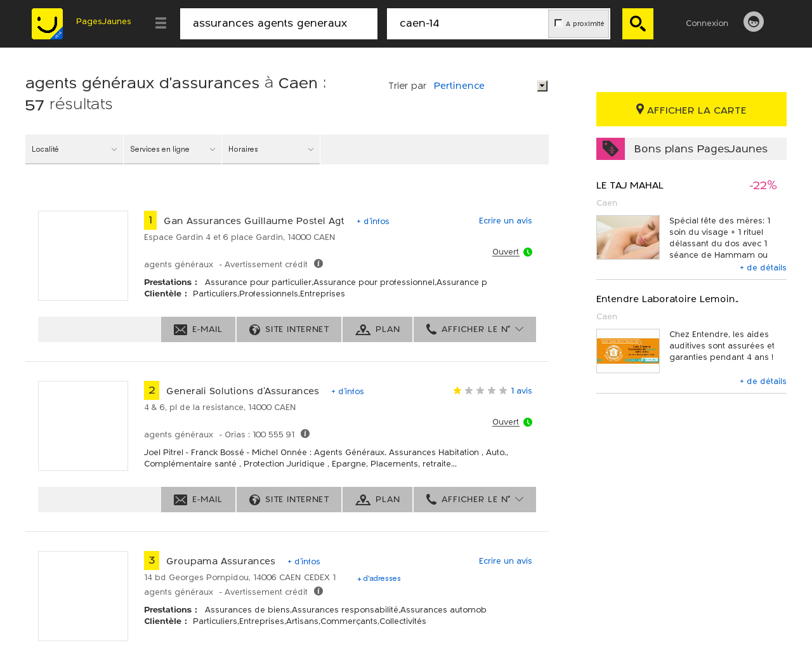Viewport: 812px width, 650px height.
Task: Click Ouvert status for Gan Assurances
Action: (x=506, y=252)
